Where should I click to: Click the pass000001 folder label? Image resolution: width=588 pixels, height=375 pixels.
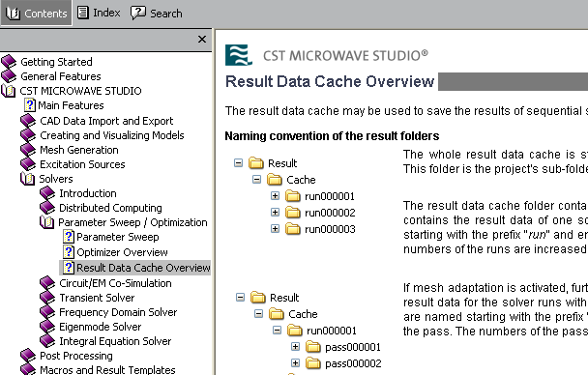point(353,347)
